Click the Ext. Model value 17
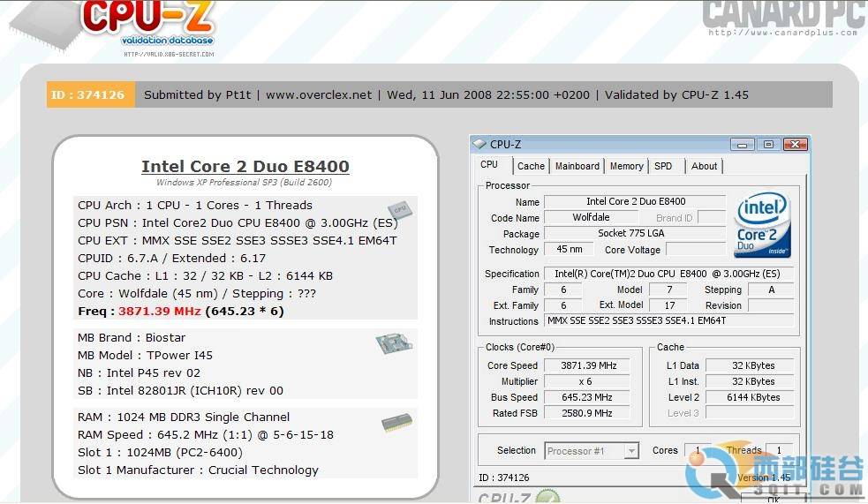868x504 pixels. (669, 305)
